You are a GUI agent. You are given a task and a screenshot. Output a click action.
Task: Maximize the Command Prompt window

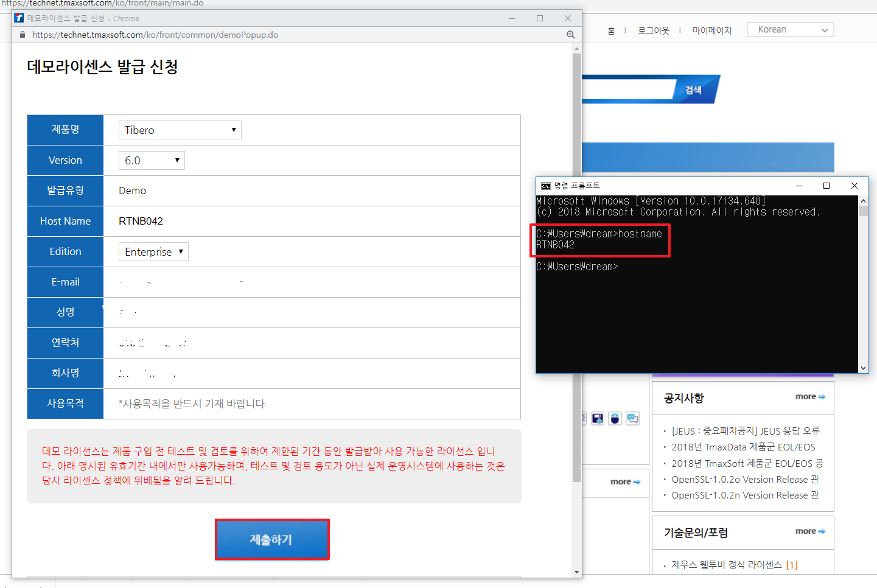click(x=826, y=186)
